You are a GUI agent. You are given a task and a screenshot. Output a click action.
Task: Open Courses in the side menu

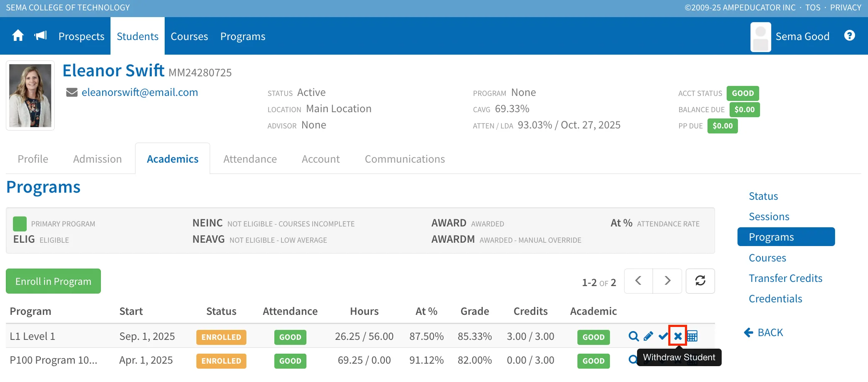(768, 258)
